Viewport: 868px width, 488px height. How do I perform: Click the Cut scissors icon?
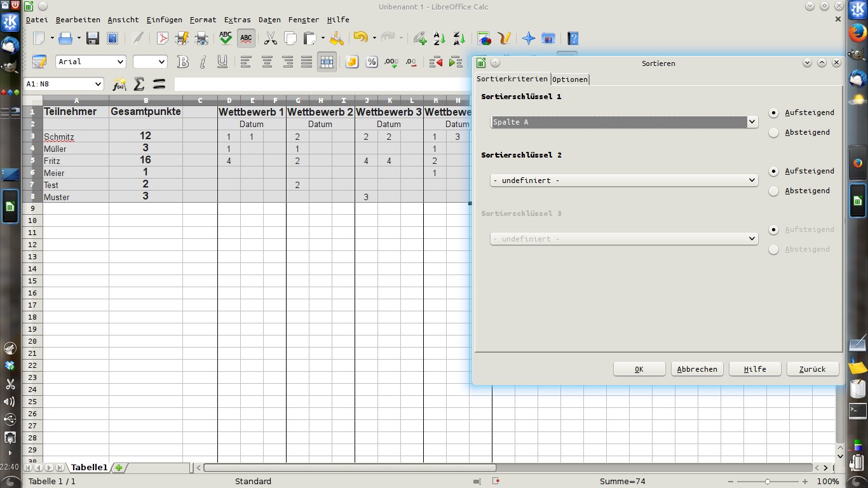(270, 38)
